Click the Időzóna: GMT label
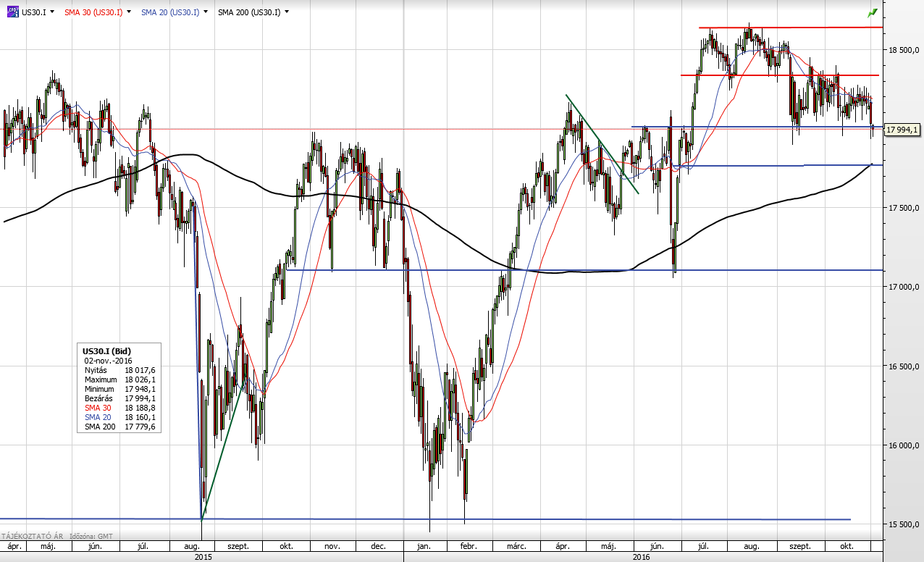924x562 pixels. [92, 536]
